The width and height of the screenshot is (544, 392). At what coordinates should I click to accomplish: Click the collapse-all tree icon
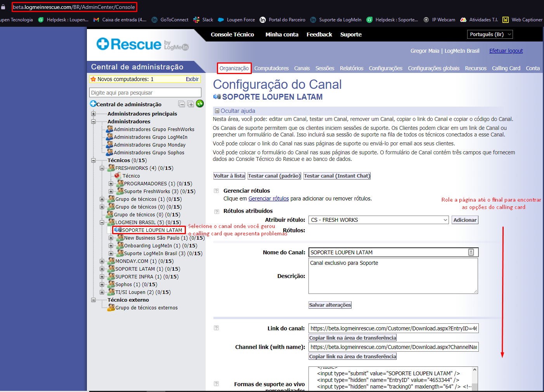click(x=182, y=104)
